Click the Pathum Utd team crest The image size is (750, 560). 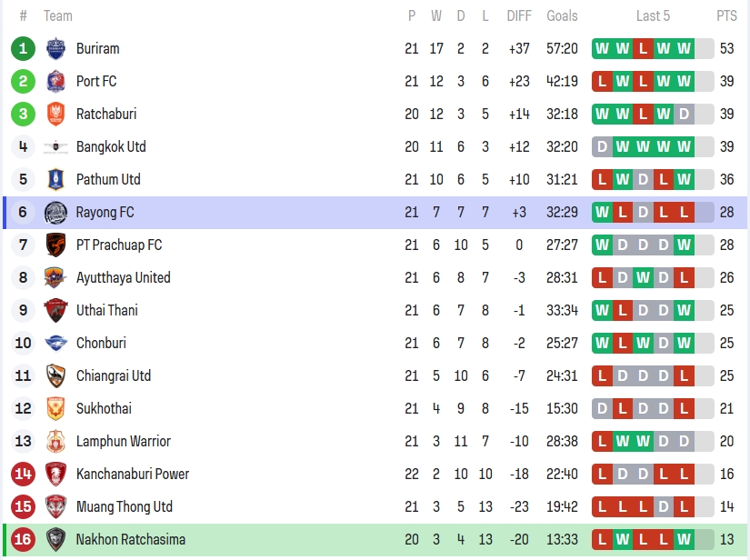click(55, 179)
